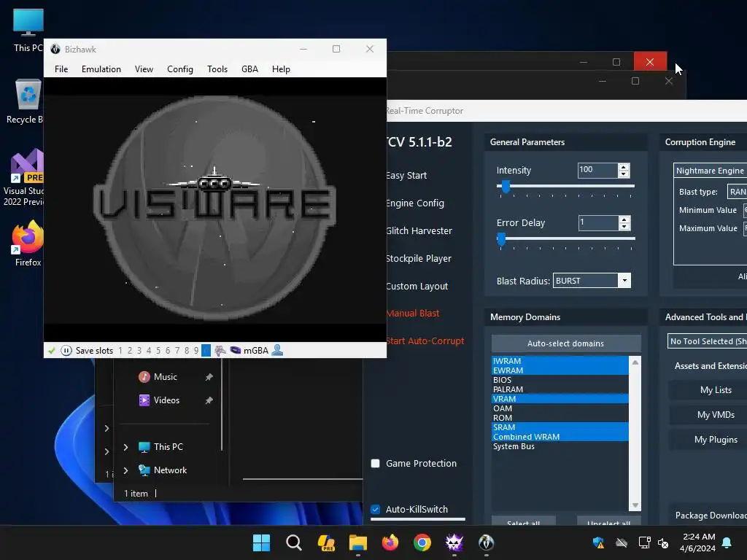Open the Bizhawk Help menu
747x560 pixels.
[281, 69]
